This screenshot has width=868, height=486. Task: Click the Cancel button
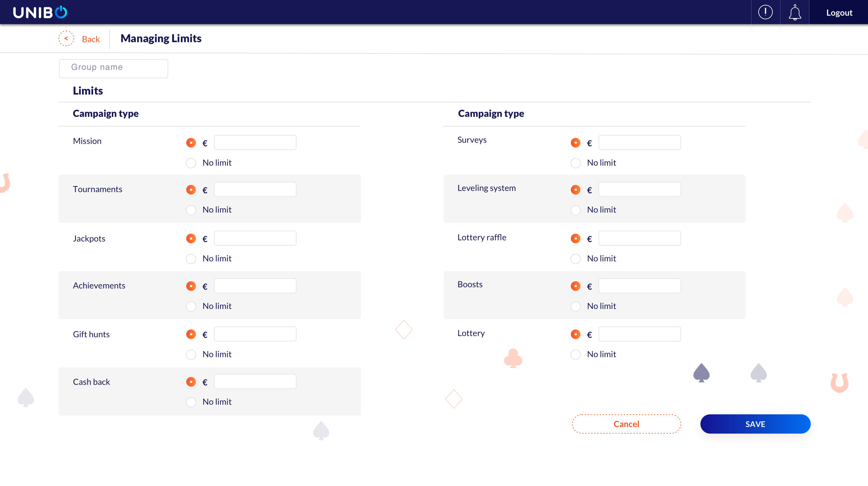click(626, 424)
